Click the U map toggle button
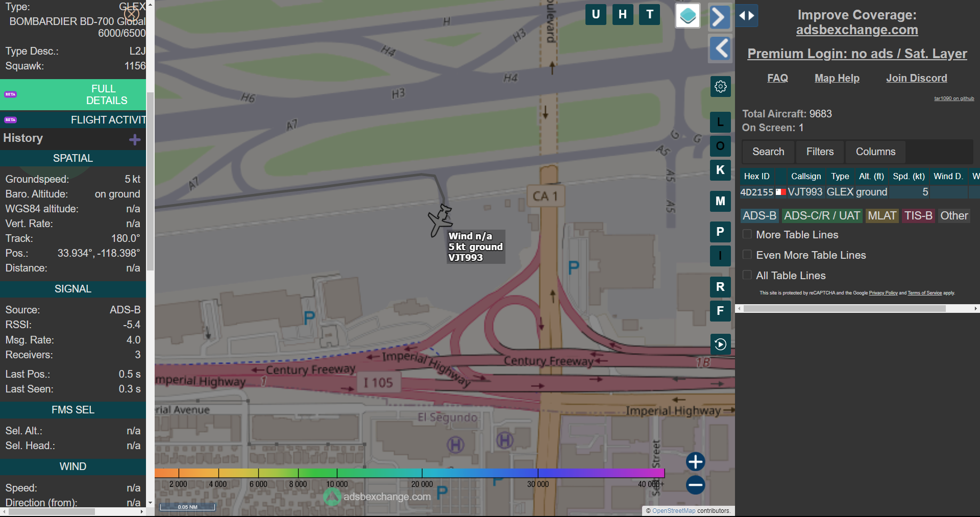 [596, 14]
